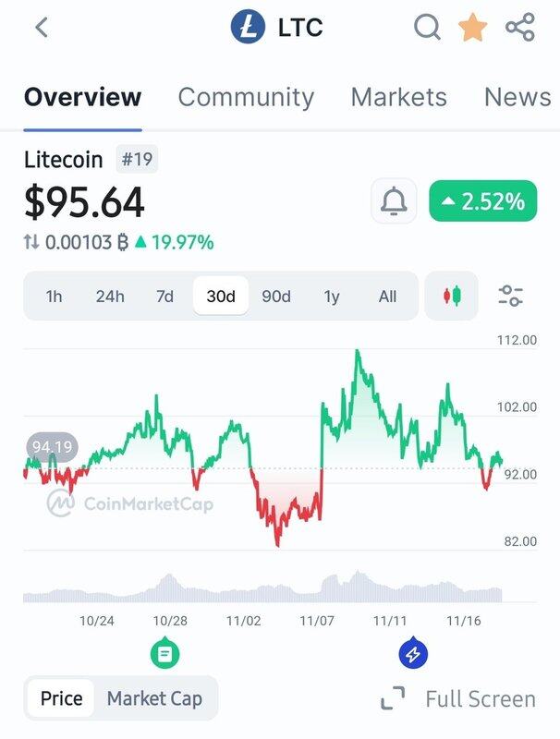Select the 7d time range
This screenshot has height=739, width=560.
[x=164, y=297]
